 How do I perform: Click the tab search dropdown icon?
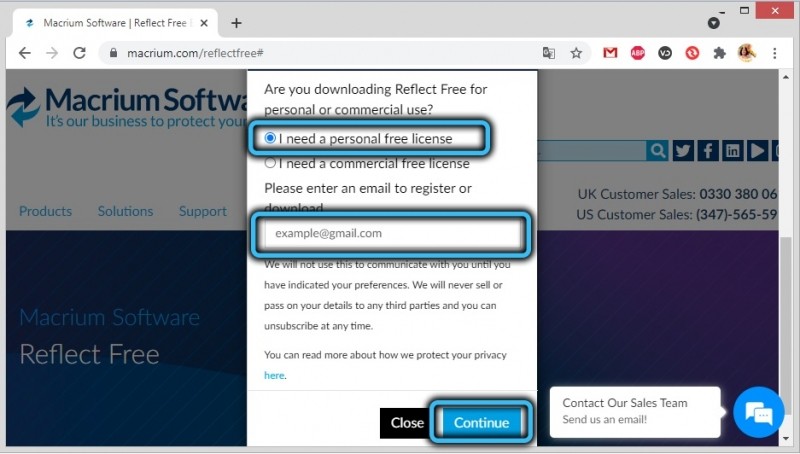[x=713, y=23]
